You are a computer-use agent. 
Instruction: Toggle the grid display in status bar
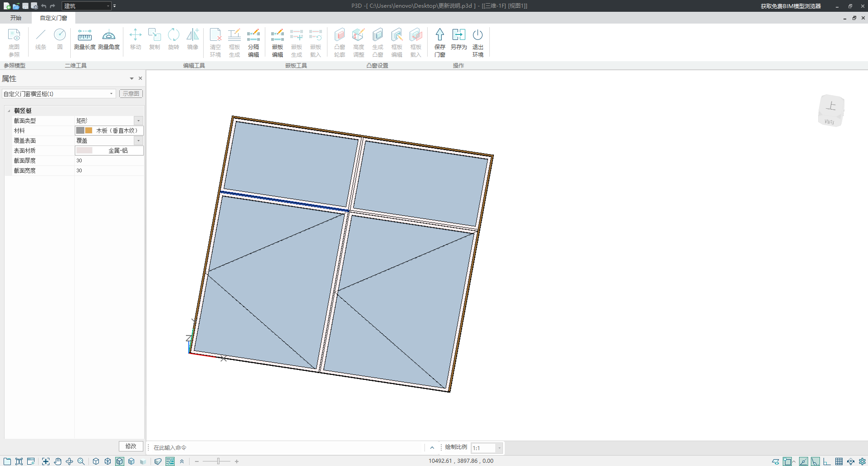839,461
